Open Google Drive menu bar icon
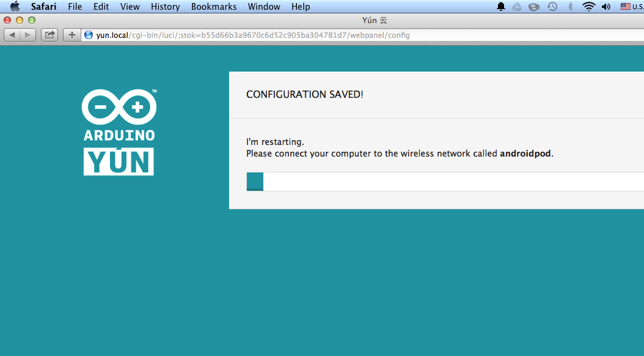Image resolution: width=644 pixels, height=356 pixels. [517, 7]
